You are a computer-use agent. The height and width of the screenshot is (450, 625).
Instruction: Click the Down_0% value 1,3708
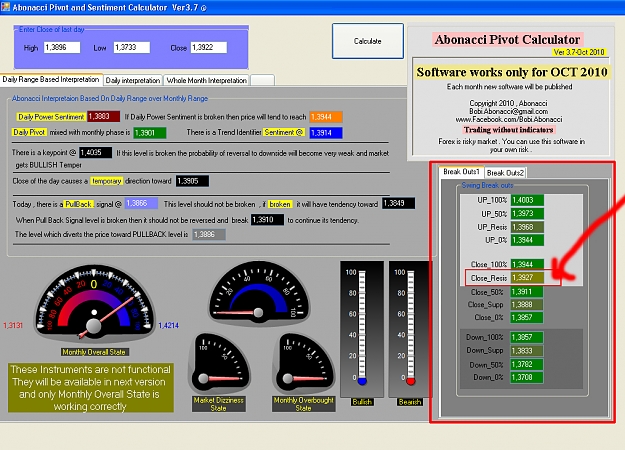[x=527, y=377]
